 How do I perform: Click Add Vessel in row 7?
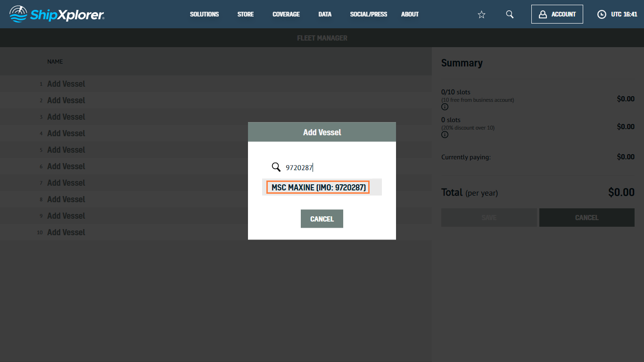[66, 183]
